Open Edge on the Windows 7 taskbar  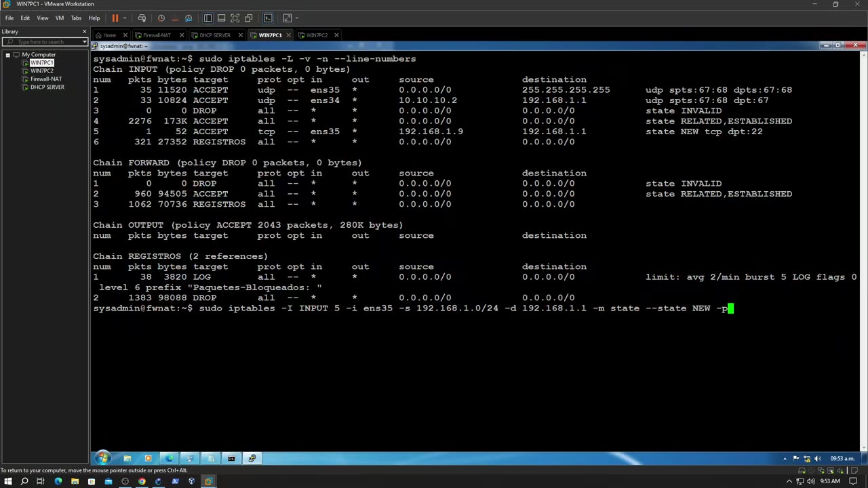[x=169, y=458]
